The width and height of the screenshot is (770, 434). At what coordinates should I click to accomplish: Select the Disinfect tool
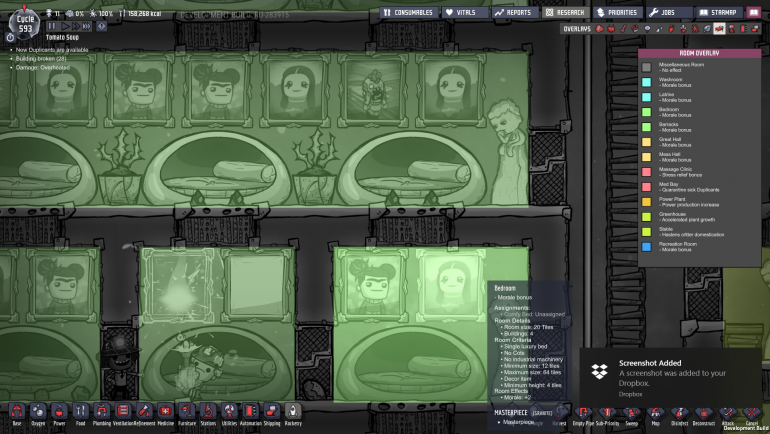tap(680, 415)
